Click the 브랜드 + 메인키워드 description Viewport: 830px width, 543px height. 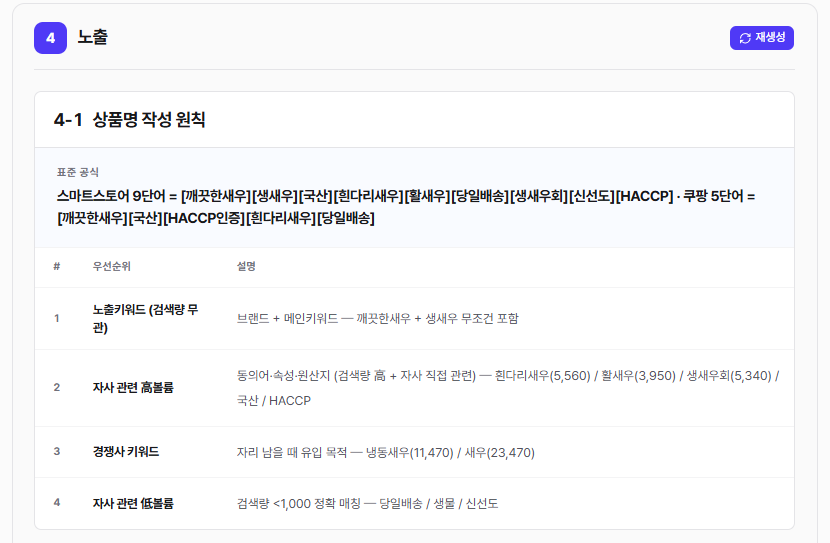point(377,319)
